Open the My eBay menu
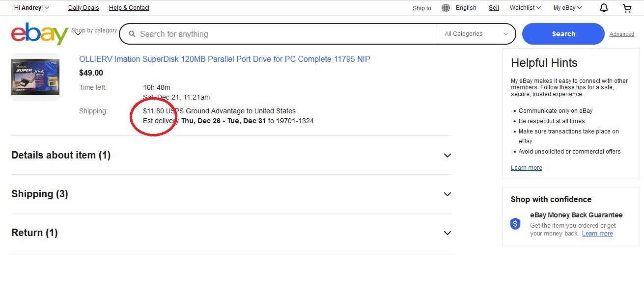This screenshot has height=289, width=644. point(567,8)
